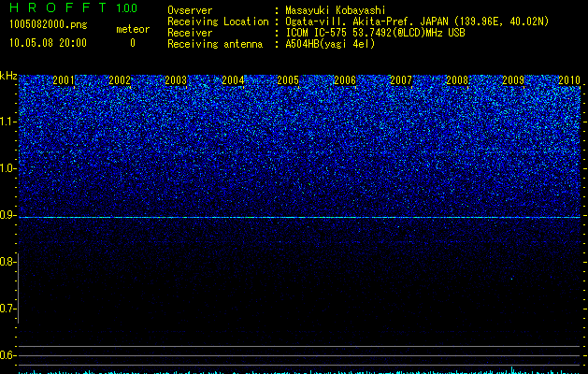Click the Receiving Location label

[x=218, y=22]
